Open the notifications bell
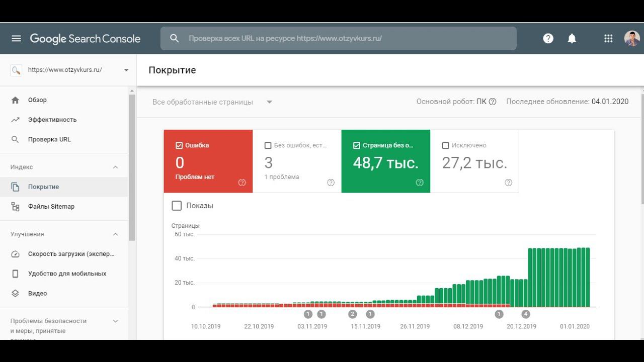The height and width of the screenshot is (362, 644). click(572, 38)
